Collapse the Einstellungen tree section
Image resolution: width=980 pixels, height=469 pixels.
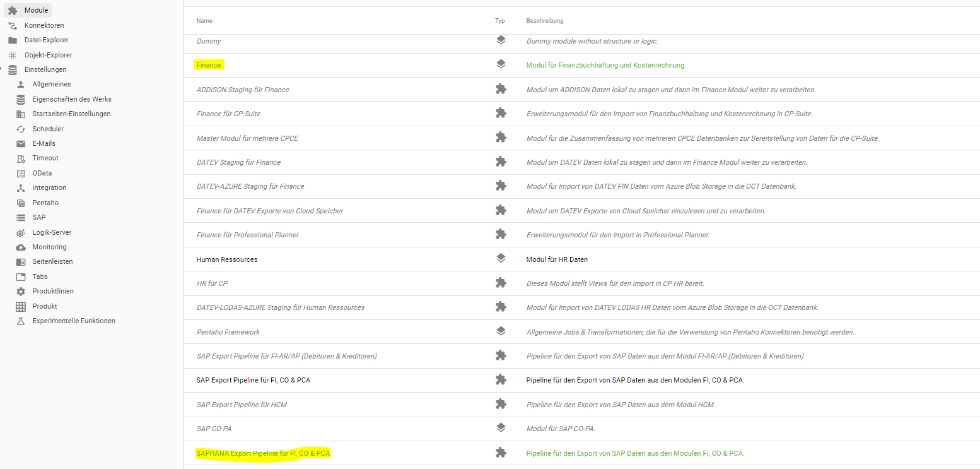click(x=2, y=69)
